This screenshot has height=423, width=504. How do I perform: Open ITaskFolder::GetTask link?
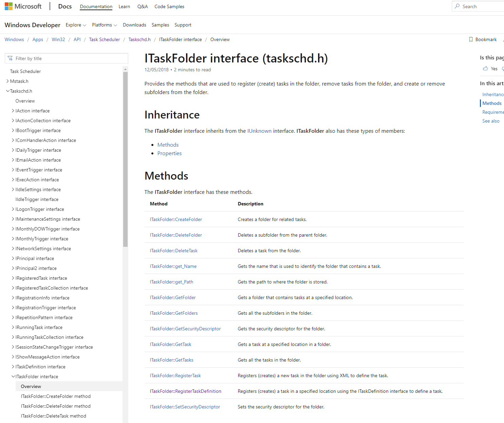171,344
